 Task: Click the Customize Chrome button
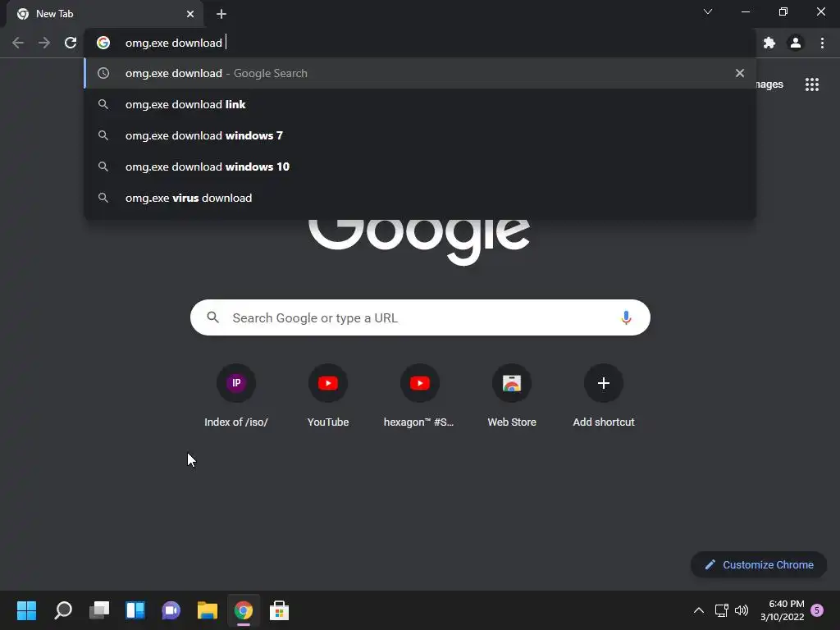[759, 564]
